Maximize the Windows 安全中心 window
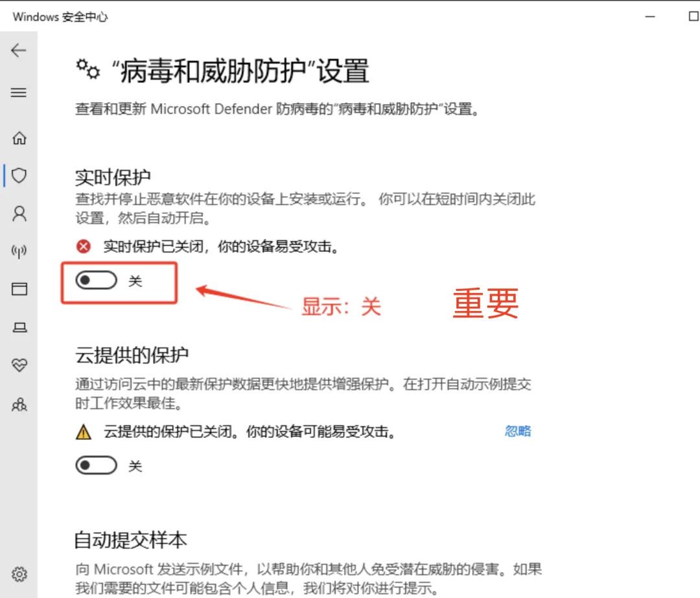 point(694,16)
